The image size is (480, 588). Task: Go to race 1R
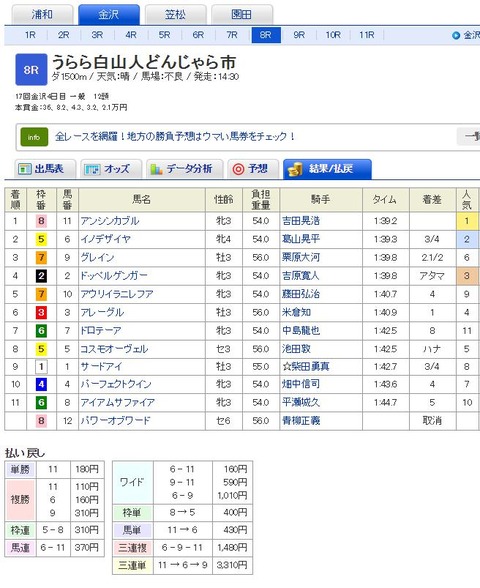[30, 35]
